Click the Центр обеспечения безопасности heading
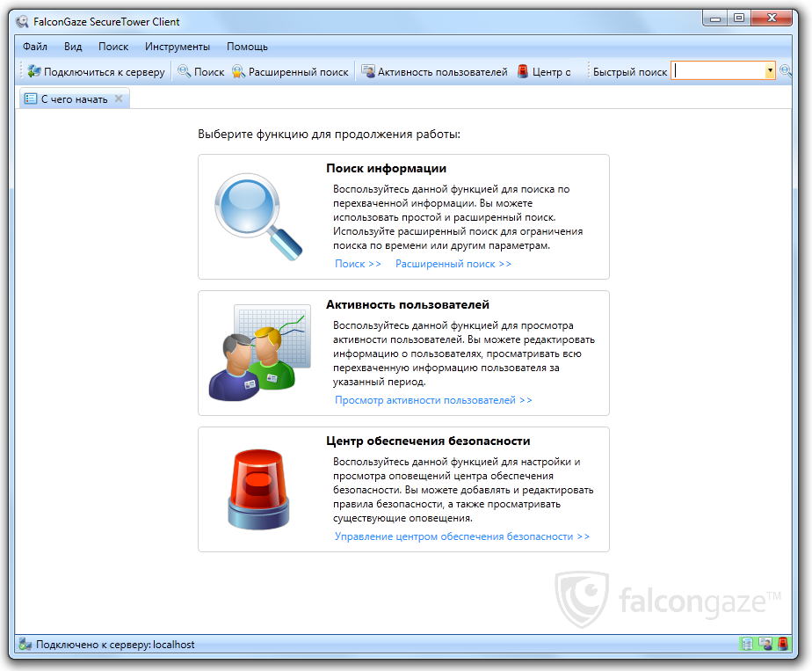Viewport: 812px width, 671px height. [x=428, y=441]
